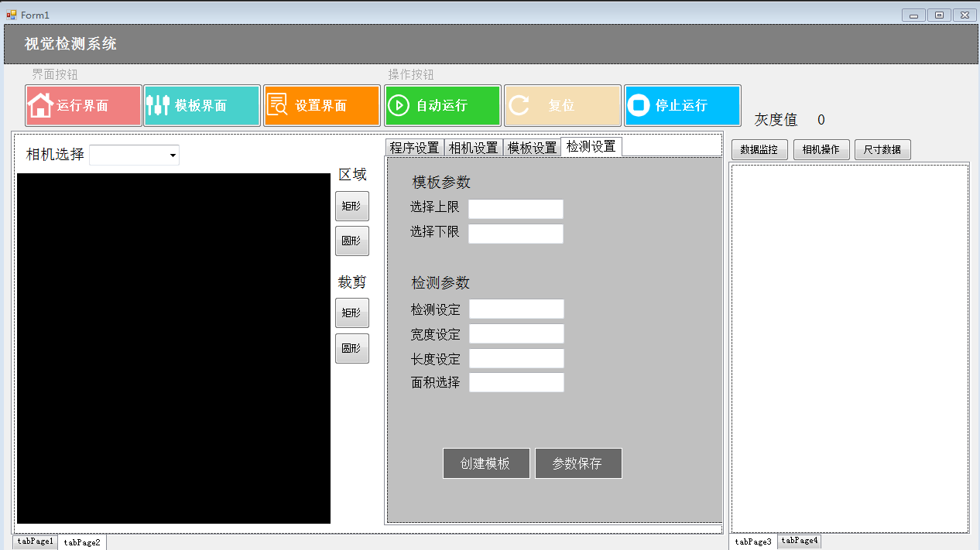The width and height of the screenshot is (980, 550).
Task: Click the 相机选择 label
Action: [x=55, y=154]
